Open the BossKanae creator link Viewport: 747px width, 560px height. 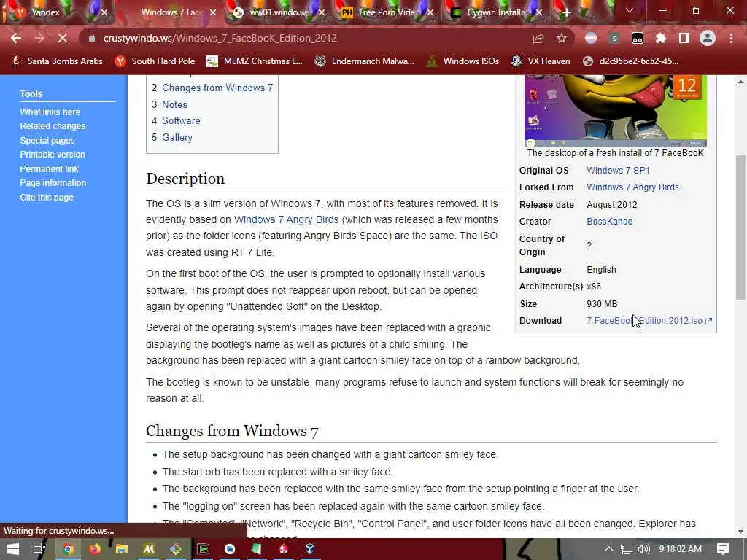pyautogui.click(x=609, y=222)
